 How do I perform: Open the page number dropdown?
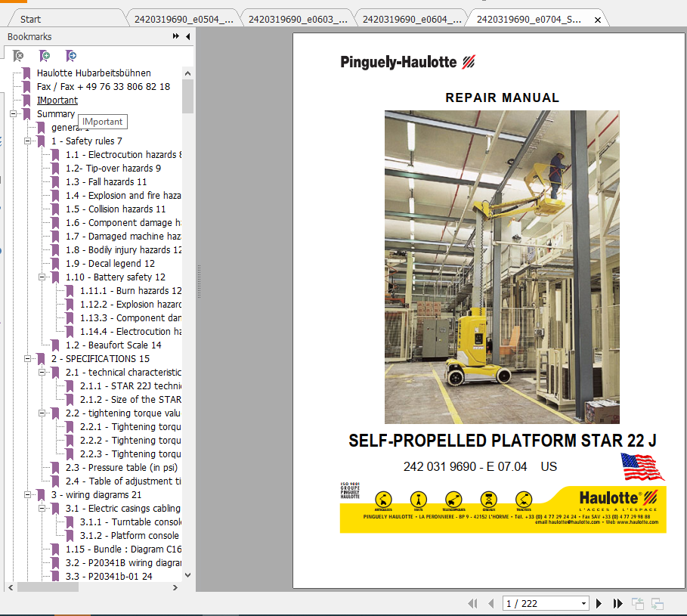coord(583,603)
